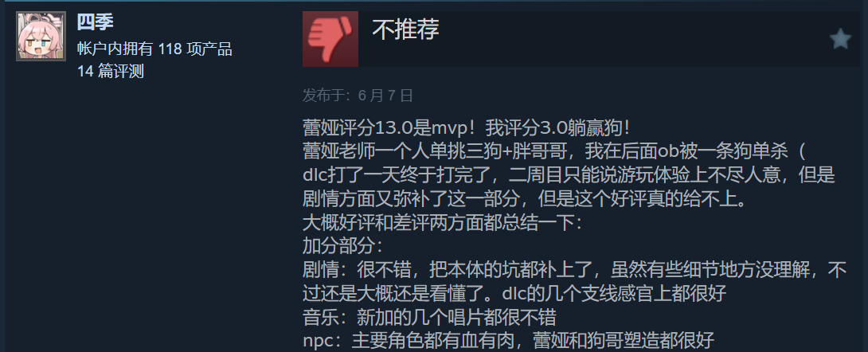The image size is (868, 352).
Task: Click empty header bar right of 不推荐
Action: tap(631, 39)
